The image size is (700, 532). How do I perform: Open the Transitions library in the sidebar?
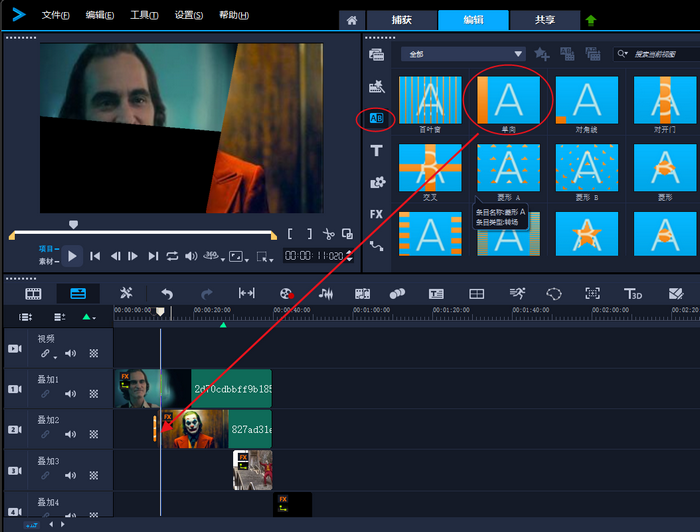[x=377, y=119]
